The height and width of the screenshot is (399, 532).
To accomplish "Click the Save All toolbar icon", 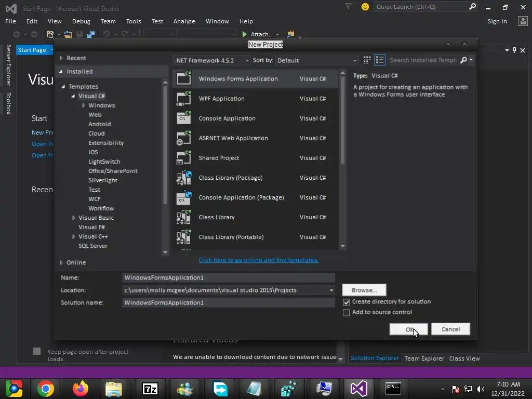I will 90,34.
